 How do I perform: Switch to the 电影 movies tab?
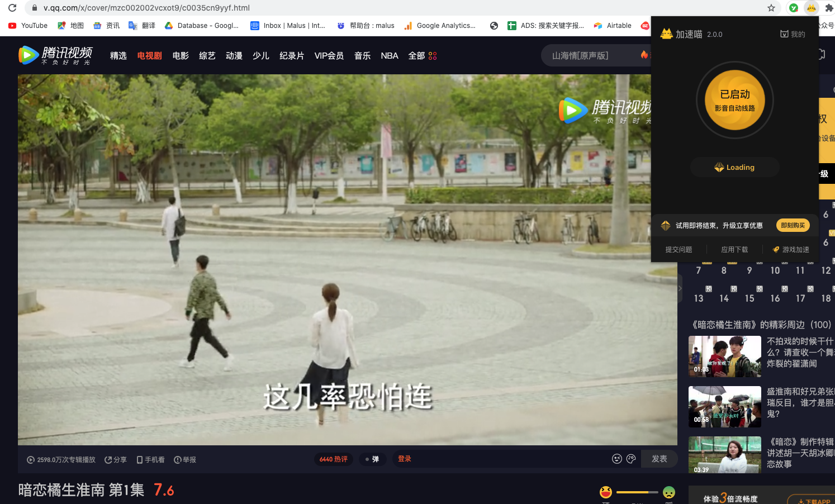click(x=181, y=56)
